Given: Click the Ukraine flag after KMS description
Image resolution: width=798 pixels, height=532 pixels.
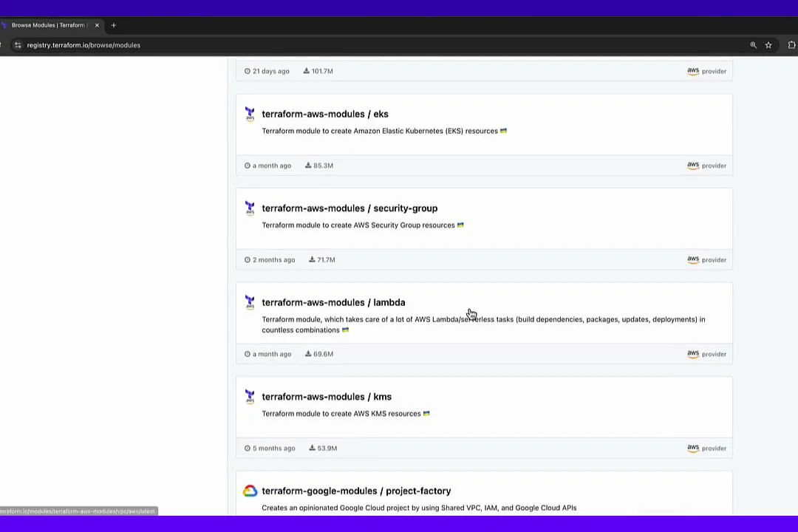Looking at the screenshot, I should click(x=426, y=413).
